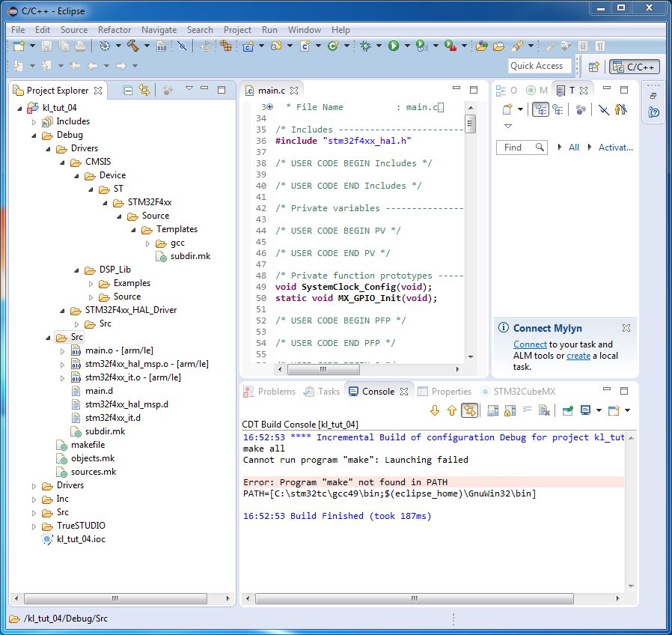
Task: Switch to the STM32CubeMX tab
Action: [519, 391]
